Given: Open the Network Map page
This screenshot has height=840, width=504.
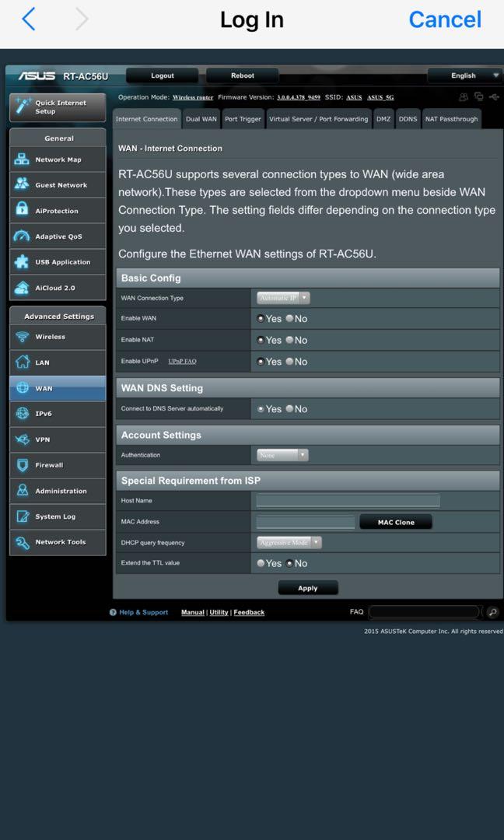Looking at the screenshot, I should coord(58,159).
